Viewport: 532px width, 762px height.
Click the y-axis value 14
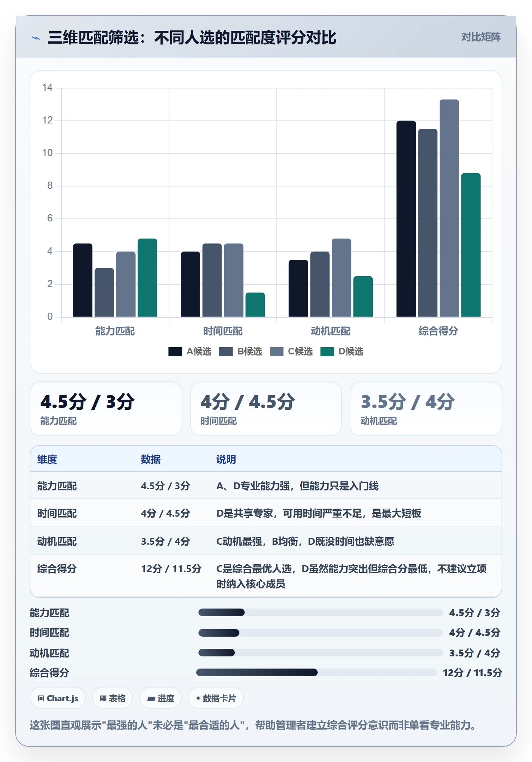point(47,88)
